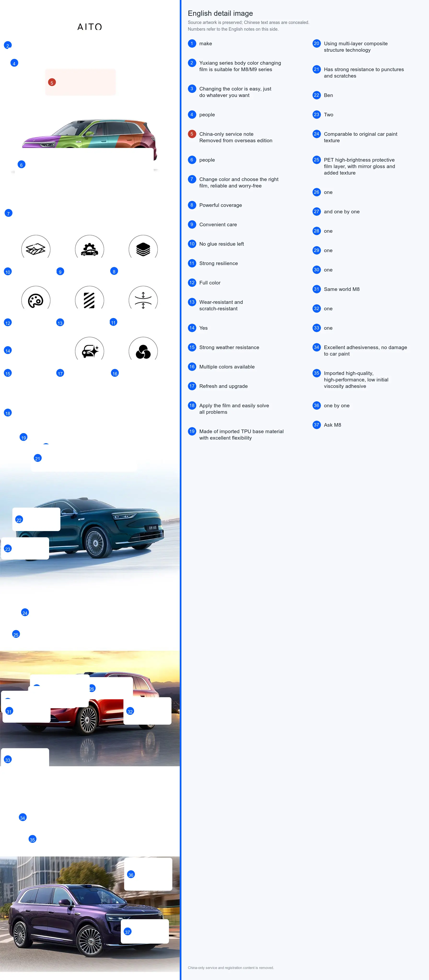This screenshot has height=980, width=429.
Task: Select "Change color and choose the right film" note
Action: (239, 183)
